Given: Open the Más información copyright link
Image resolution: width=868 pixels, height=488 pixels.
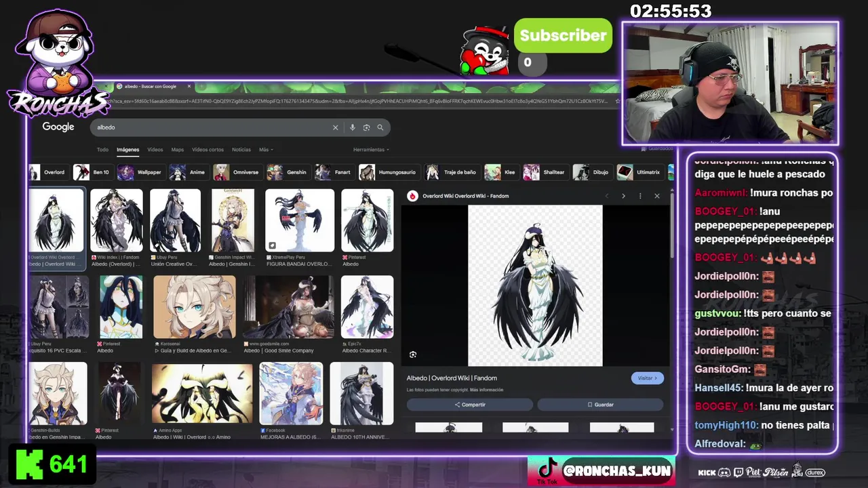Looking at the screenshot, I should [486, 390].
